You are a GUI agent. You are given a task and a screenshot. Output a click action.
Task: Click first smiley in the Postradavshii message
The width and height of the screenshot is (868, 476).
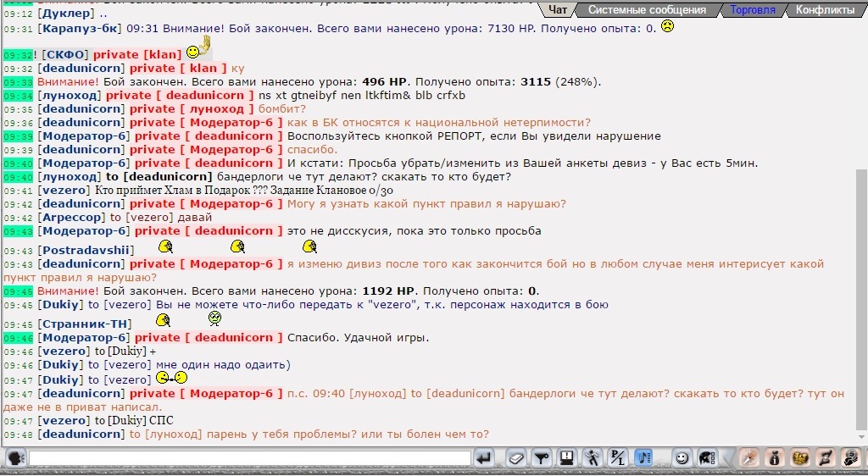click(165, 246)
